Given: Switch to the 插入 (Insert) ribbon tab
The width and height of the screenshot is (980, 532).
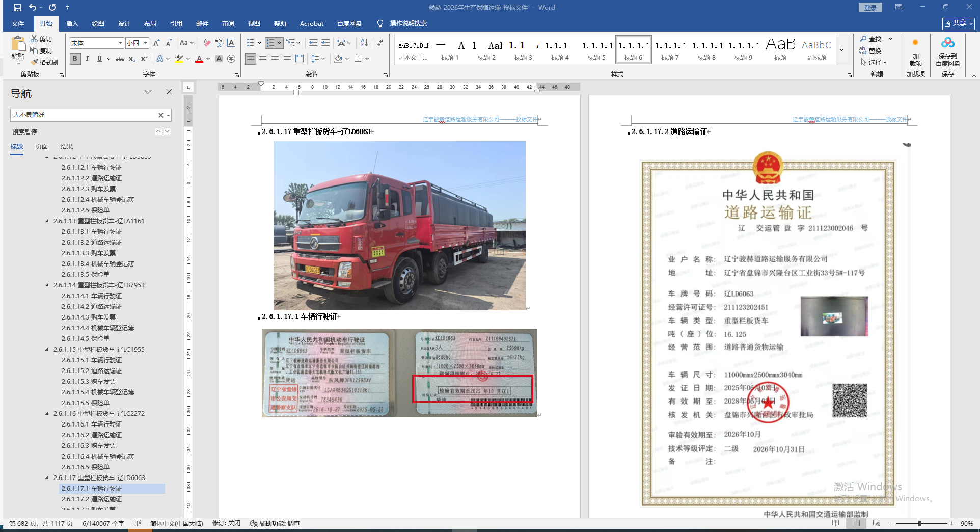Looking at the screenshot, I should point(72,23).
